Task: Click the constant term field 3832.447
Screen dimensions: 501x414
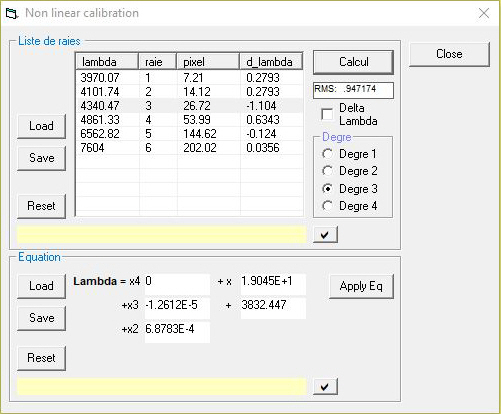Action: coord(273,308)
